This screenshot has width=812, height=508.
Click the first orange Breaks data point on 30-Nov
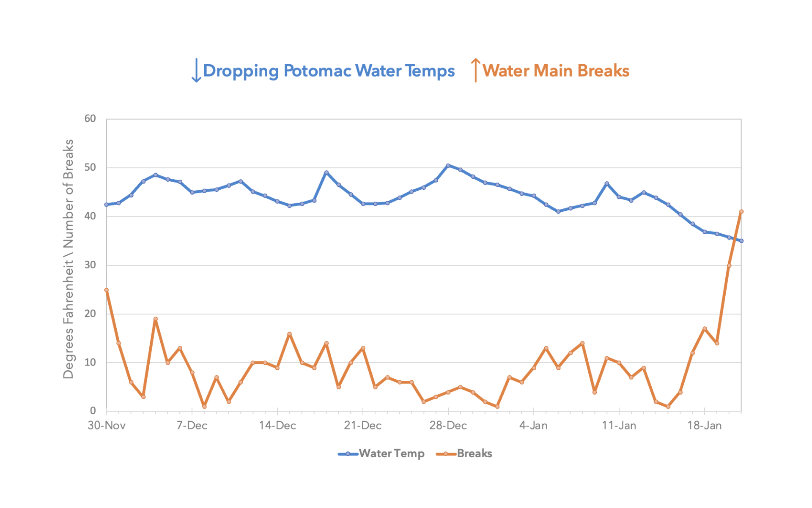coord(107,290)
